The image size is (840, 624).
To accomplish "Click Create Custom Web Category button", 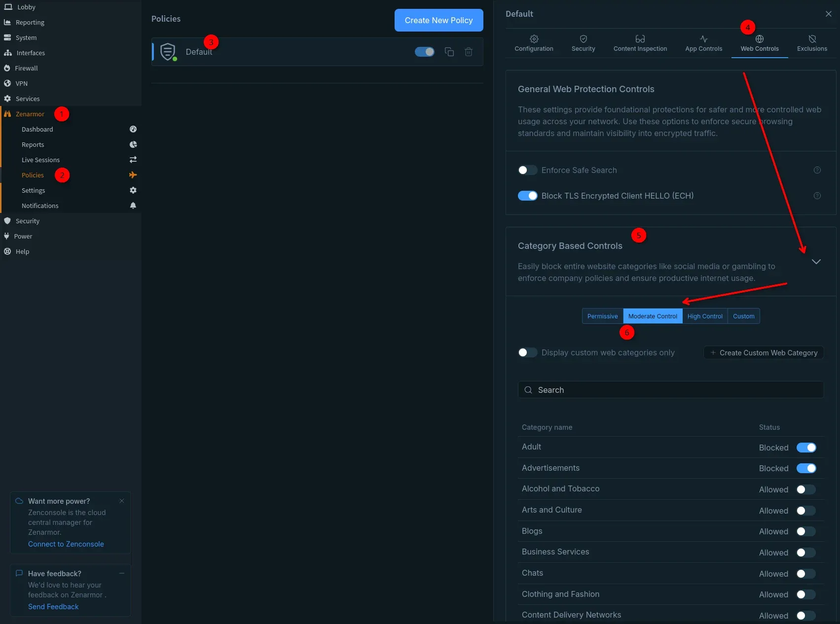I will (x=764, y=352).
